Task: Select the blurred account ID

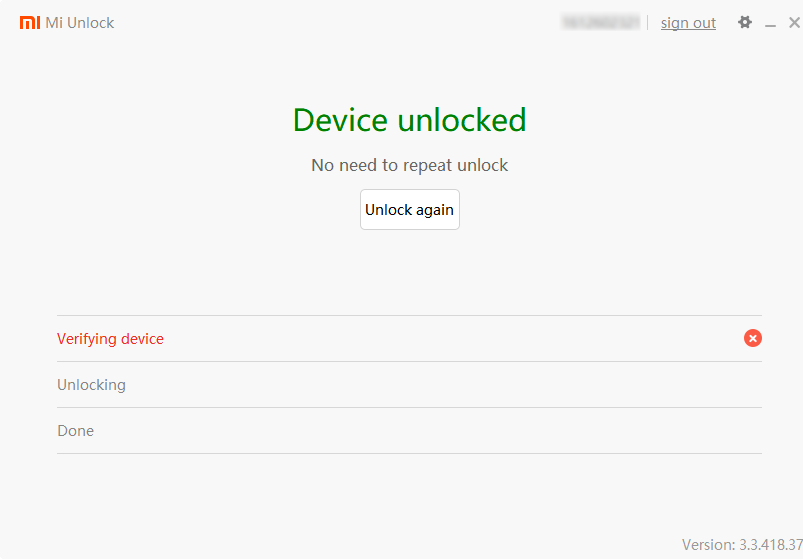Action: [600, 22]
